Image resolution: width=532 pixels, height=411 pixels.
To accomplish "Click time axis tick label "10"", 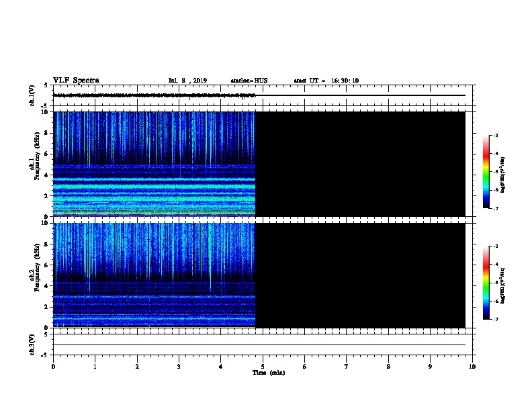I will (472, 367).
